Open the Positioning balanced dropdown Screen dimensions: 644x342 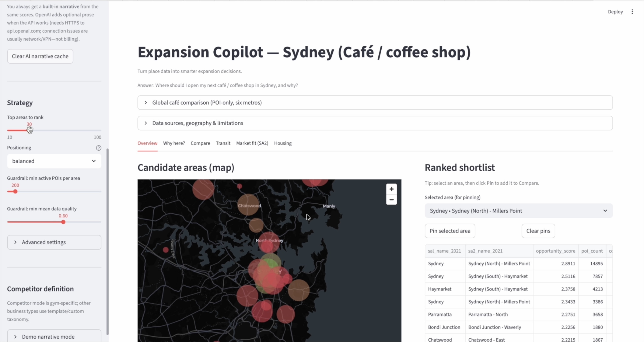pyautogui.click(x=54, y=161)
